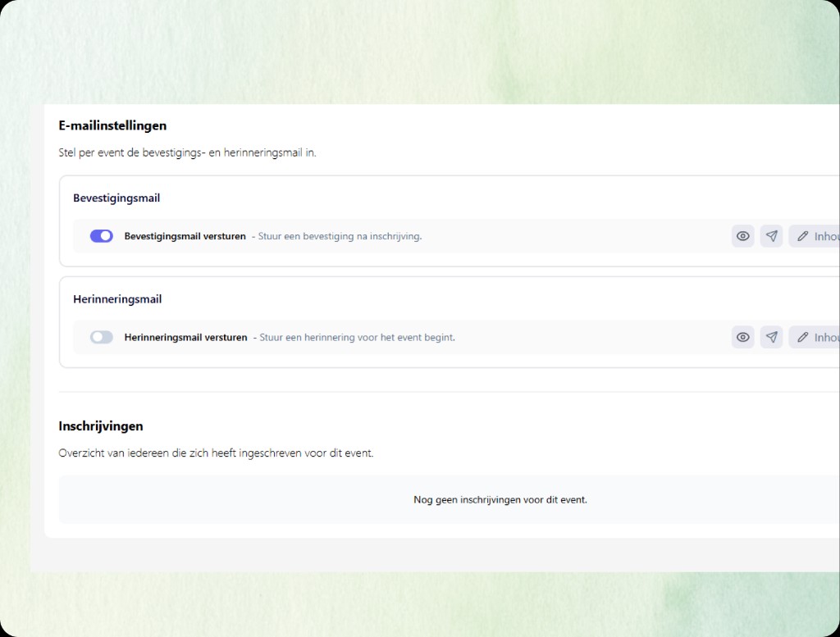Screen dimensions: 840x637
Task: Send test Herinneringsmail with paper plane icon
Action: coord(771,337)
